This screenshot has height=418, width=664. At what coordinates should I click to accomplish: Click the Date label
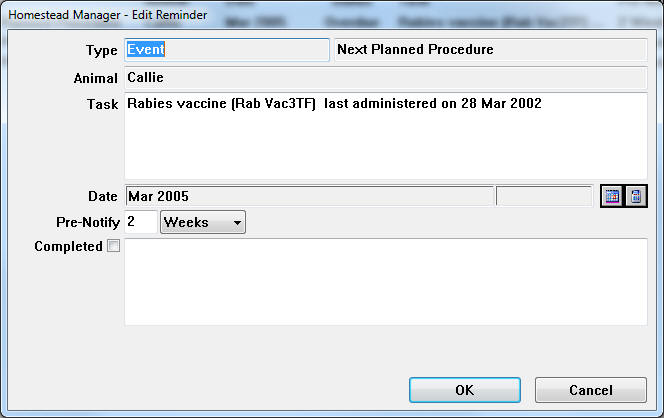[103, 196]
